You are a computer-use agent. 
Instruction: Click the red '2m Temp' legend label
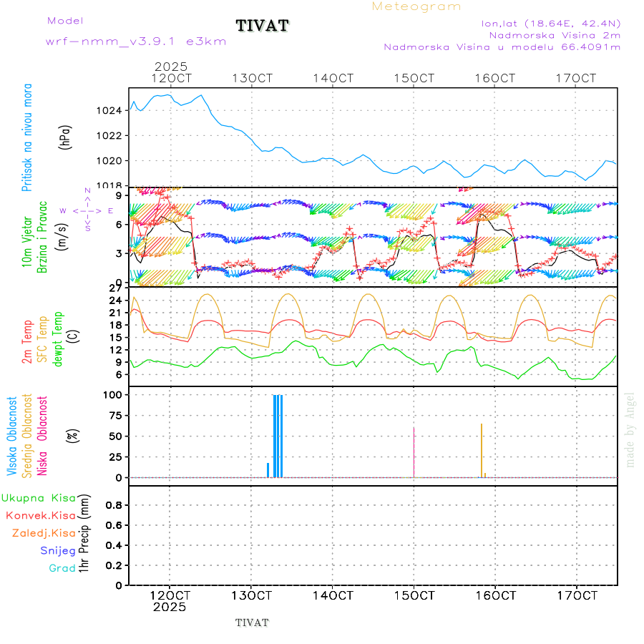pyautogui.click(x=27, y=341)
